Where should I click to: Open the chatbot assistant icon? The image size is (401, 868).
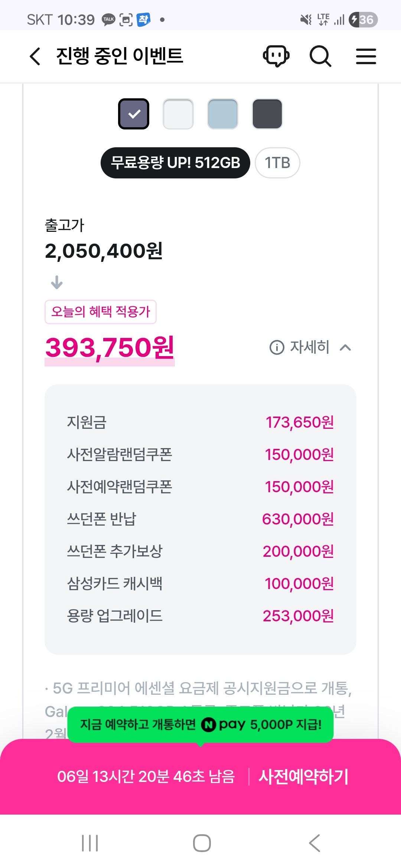(x=276, y=56)
